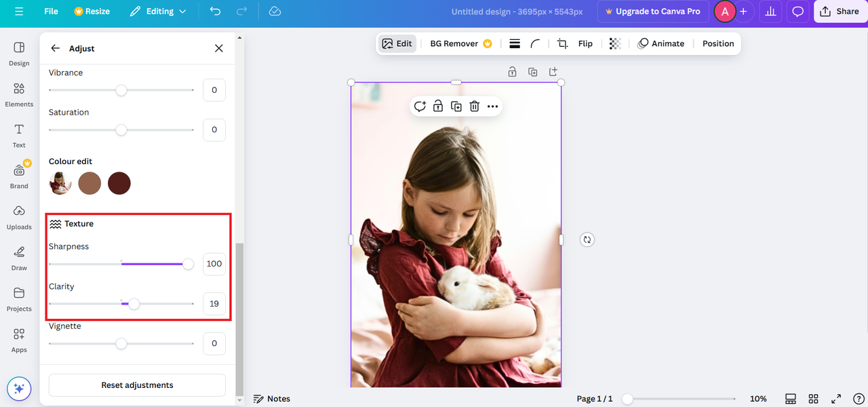Open transparency checkerboard icon
The image size is (868, 407).
[x=615, y=43]
